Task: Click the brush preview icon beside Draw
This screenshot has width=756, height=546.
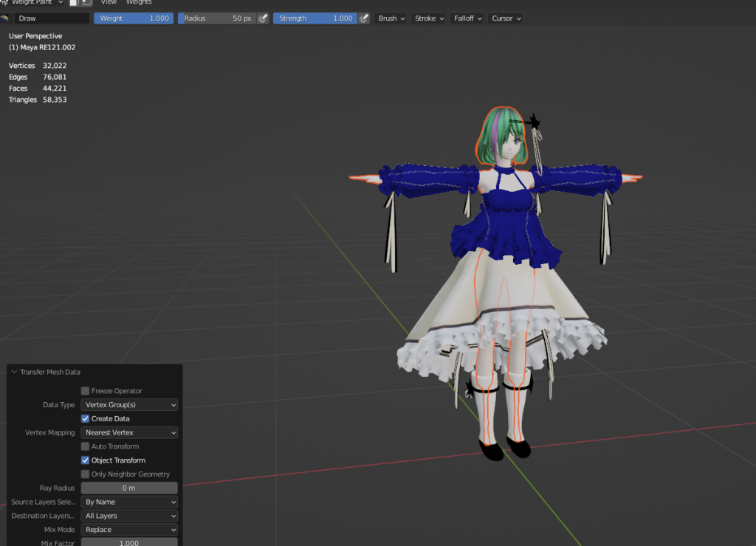Action: [x=5, y=18]
